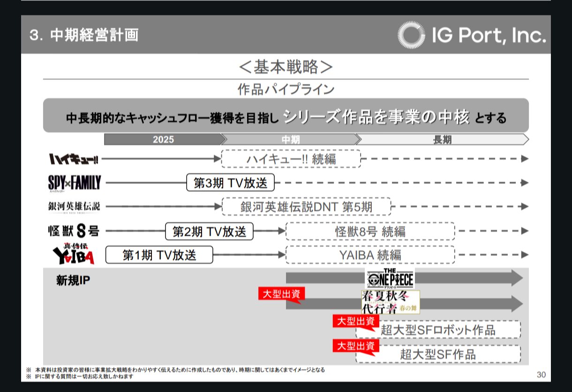Click the シリーズ作品を事業の中核 banner text
Viewport: 572px width, 392px height.
pos(376,116)
